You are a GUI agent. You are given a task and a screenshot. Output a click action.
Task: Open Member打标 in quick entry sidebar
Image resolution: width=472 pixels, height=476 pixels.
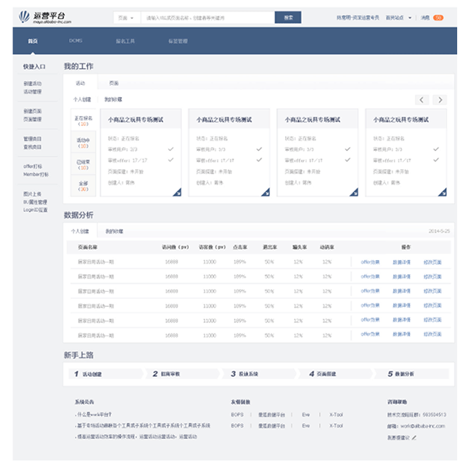click(x=36, y=174)
